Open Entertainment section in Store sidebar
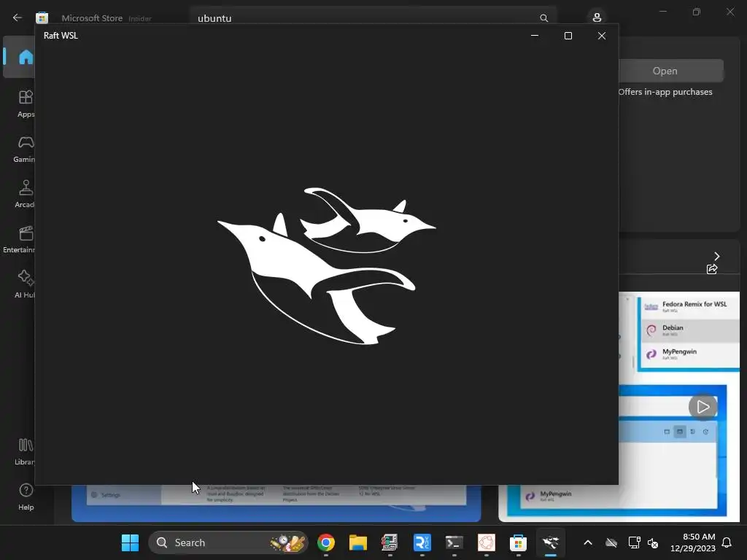This screenshot has width=747, height=560. [20, 239]
